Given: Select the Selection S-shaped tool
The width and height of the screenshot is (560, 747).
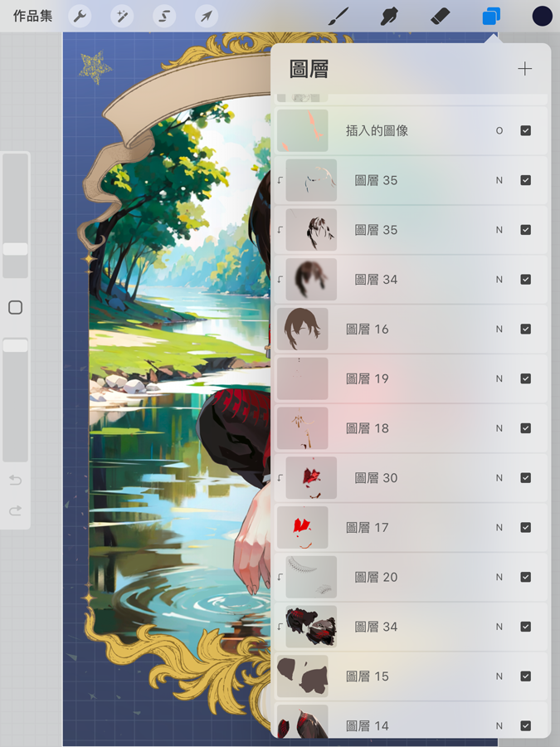Looking at the screenshot, I should (164, 17).
